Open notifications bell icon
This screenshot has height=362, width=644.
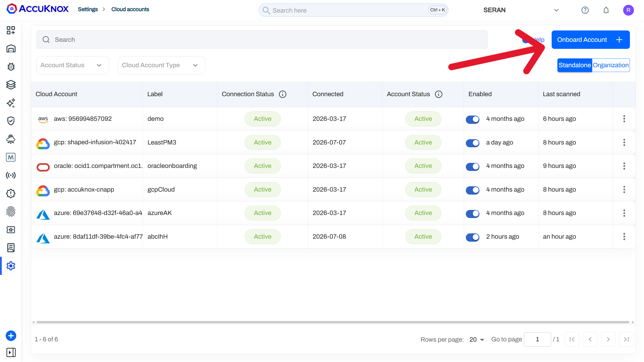coord(606,10)
